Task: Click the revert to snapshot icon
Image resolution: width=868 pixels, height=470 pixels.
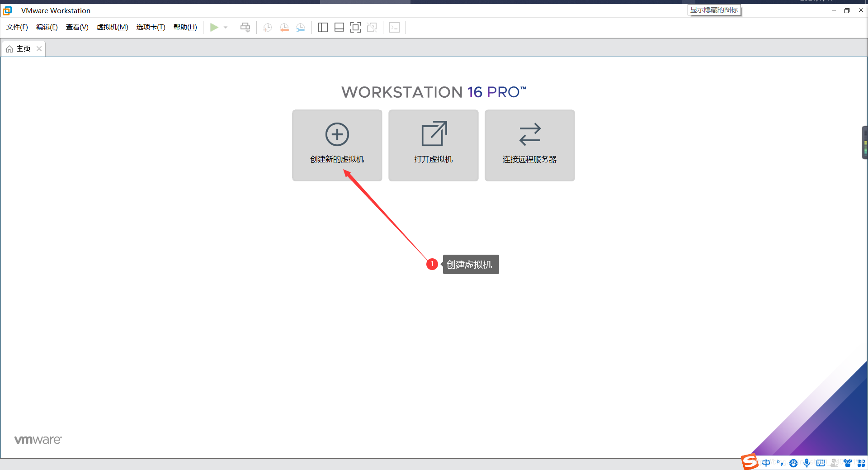Action: tap(284, 28)
